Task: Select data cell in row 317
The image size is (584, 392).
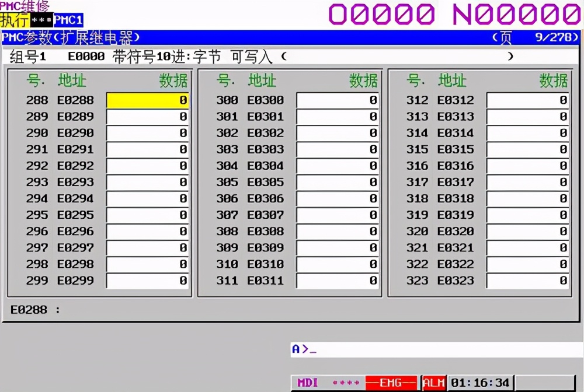Action: click(x=528, y=182)
